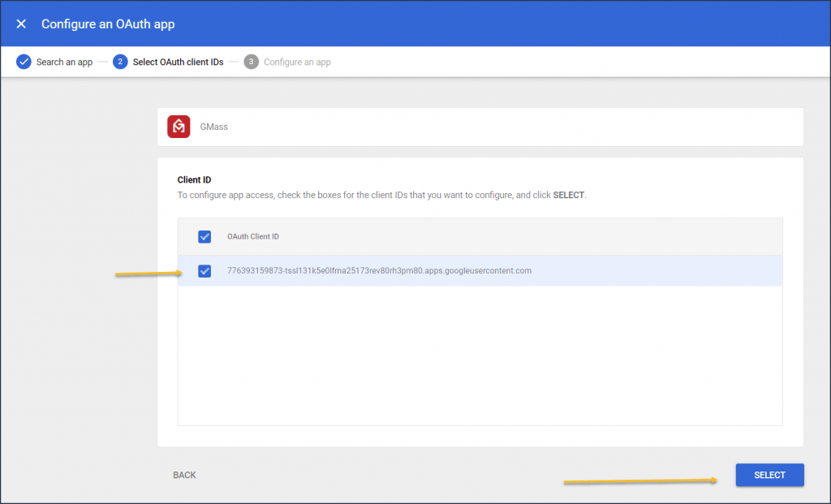
Task: Click the step 2 number circle
Action: [x=120, y=62]
